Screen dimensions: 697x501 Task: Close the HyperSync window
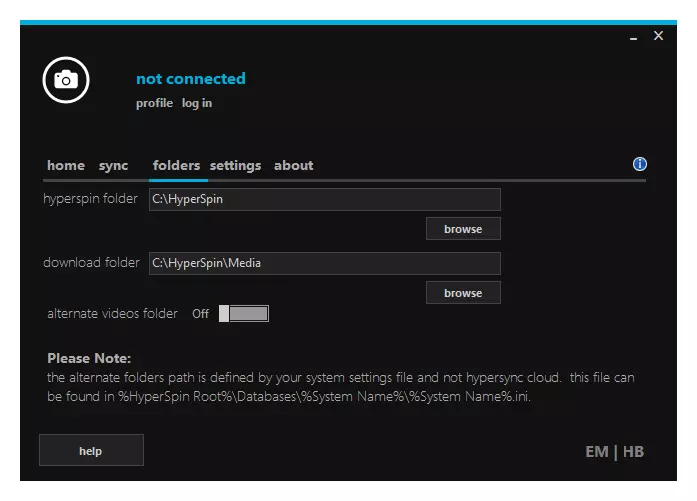coord(658,36)
